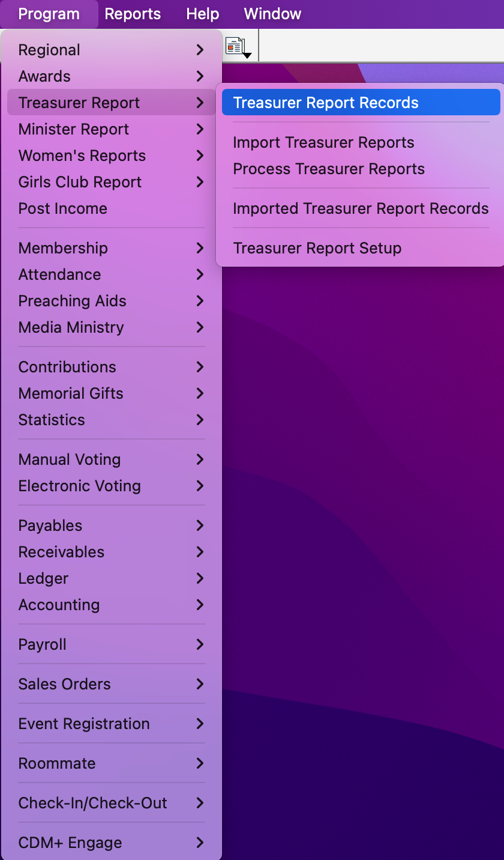Expand the CDM+ Engage submenu
The width and height of the screenshot is (504, 860).
(x=108, y=843)
